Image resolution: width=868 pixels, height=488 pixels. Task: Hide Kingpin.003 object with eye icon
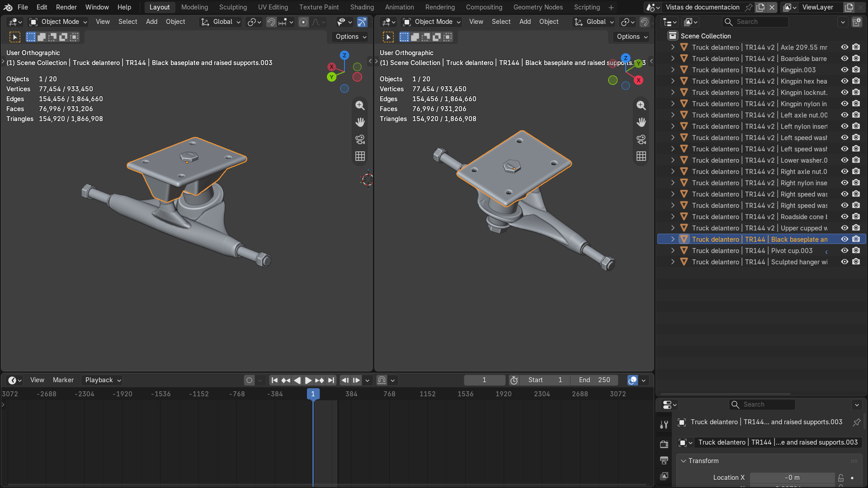click(844, 70)
